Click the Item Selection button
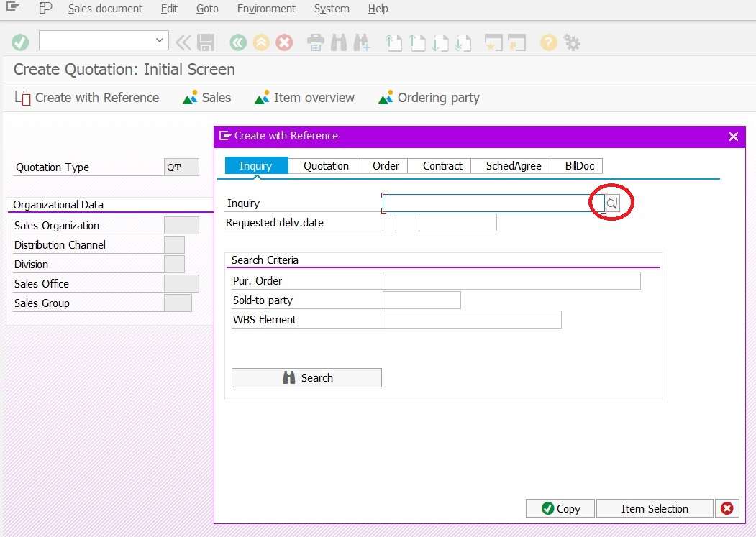The image size is (756, 537). click(x=654, y=508)
